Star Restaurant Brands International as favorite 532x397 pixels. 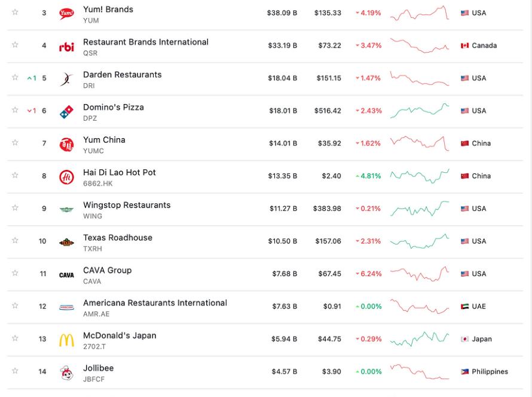[15, 45]
